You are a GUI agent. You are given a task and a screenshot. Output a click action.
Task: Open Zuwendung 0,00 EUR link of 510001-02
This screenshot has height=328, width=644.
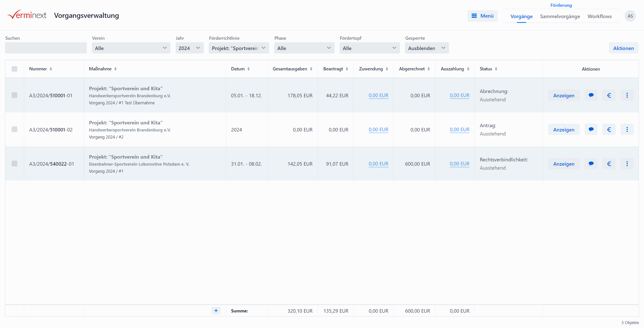coord(378,129)
